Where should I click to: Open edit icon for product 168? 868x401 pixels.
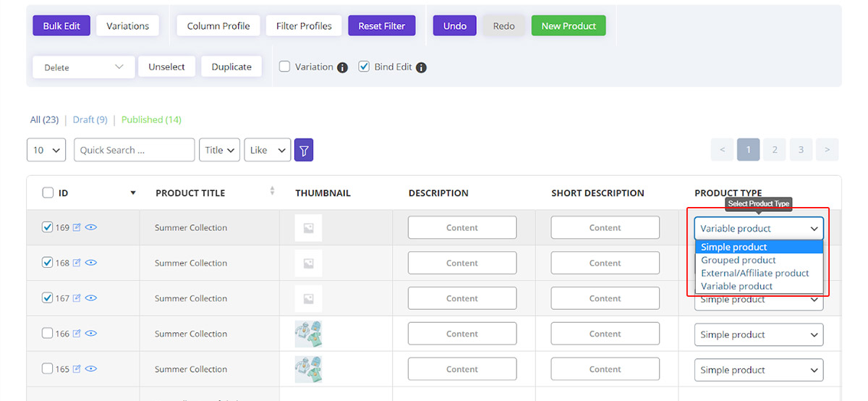coord(77,263)
